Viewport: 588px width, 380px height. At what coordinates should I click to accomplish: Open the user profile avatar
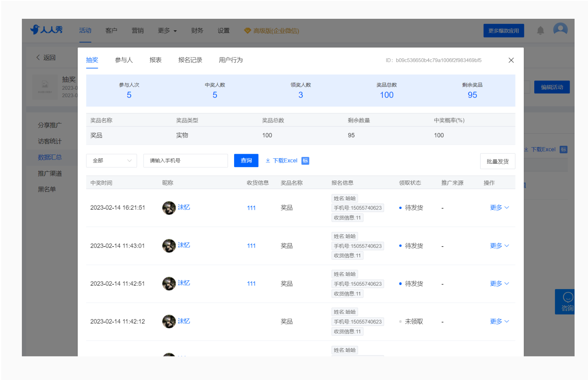click(x=560, y=29)
